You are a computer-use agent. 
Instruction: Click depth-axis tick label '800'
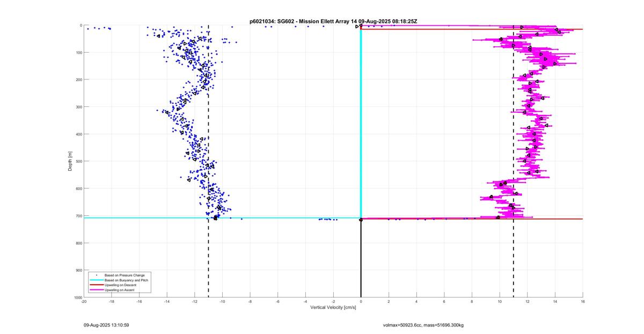tap(79, 243)
